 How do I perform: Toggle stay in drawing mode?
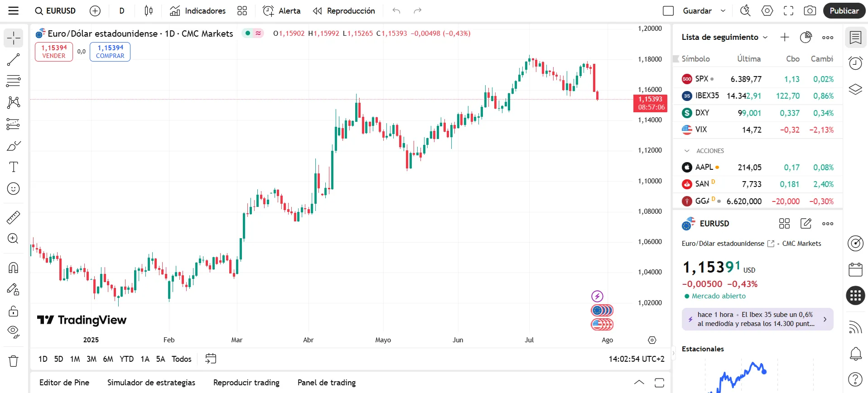(14, 290)
